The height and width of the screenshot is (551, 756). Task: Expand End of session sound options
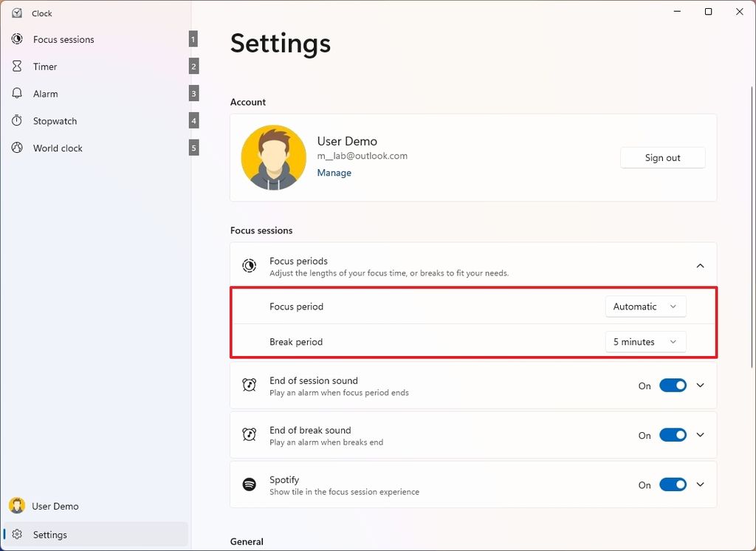[700, 385]
